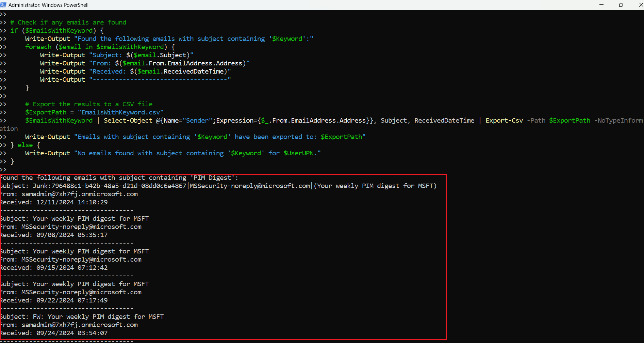Click the received date 09/24/2024 03:54:07

[72, 333]
